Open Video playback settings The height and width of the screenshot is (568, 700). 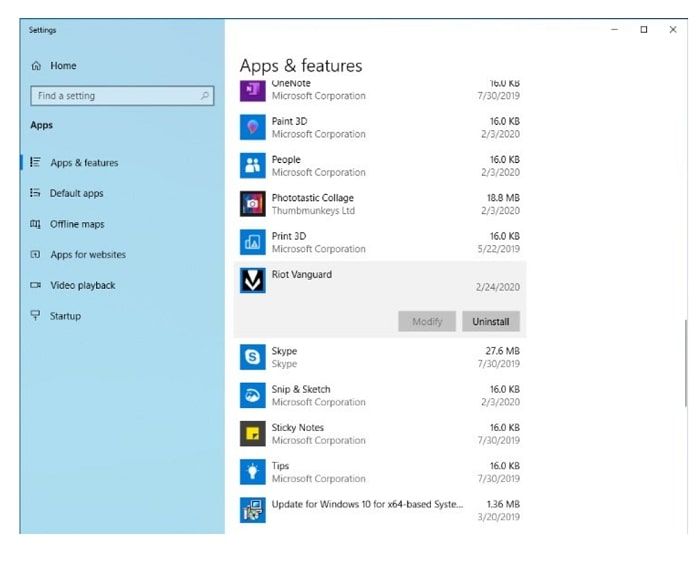tap(83, 285)
